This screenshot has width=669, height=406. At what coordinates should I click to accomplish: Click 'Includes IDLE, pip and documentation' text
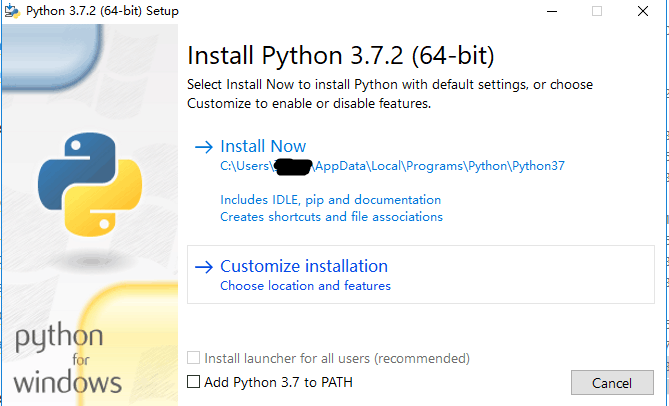coord(330,200)
